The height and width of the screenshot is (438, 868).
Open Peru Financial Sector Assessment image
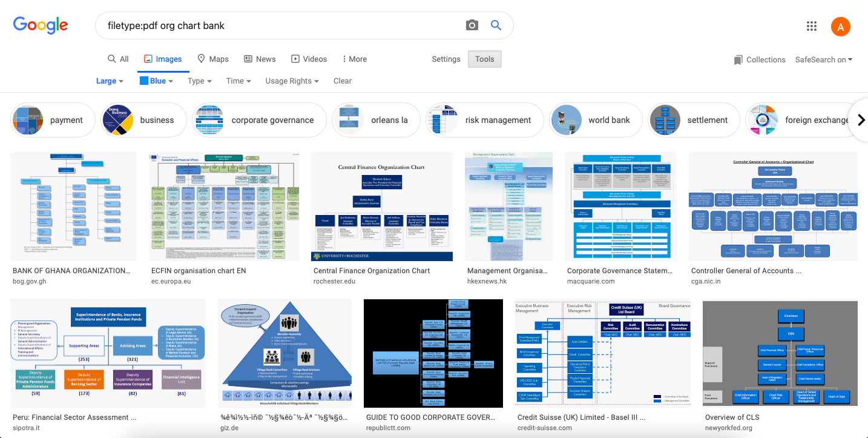[x=108, y=353]
